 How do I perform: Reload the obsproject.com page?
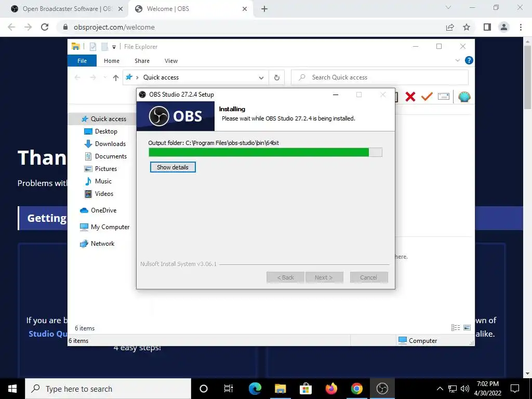45,27
